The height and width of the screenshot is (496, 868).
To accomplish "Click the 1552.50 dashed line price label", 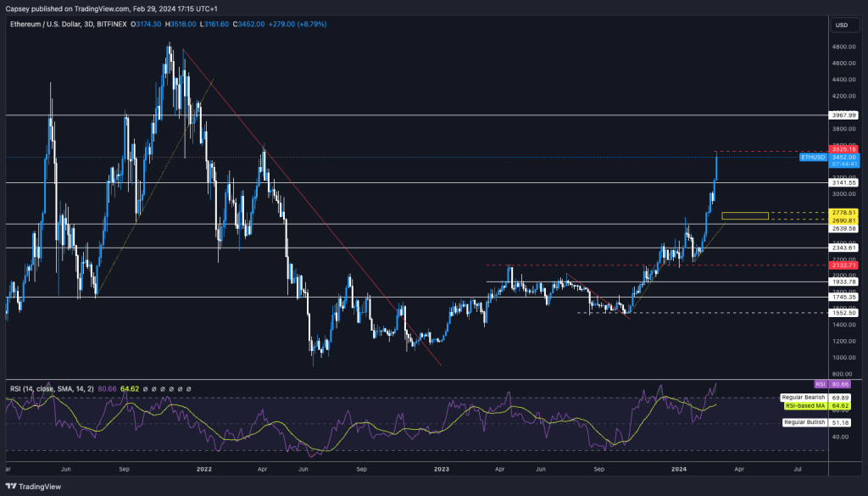I will pyautogui.click(x=843, y=313).
